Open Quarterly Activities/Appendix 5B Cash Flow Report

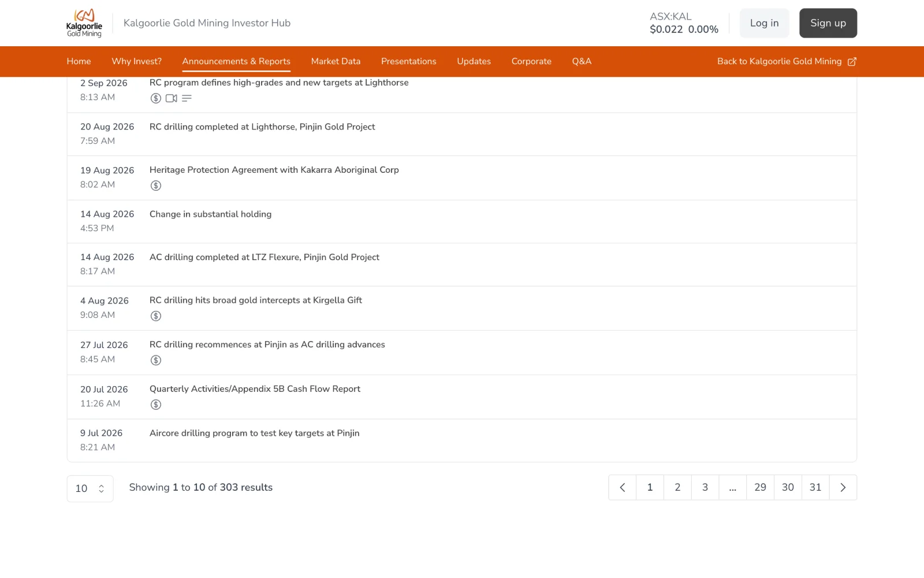click(255, 389)
